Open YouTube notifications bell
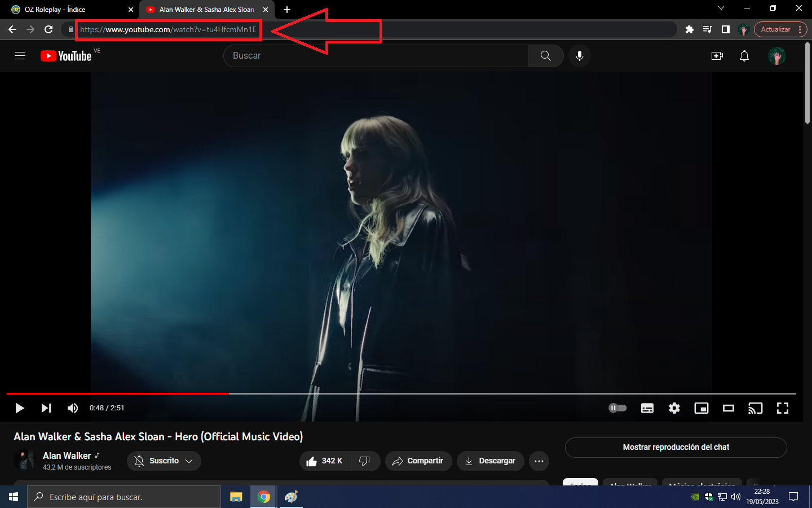Viewport: 812px width, 508px height. tap(744, 56)
